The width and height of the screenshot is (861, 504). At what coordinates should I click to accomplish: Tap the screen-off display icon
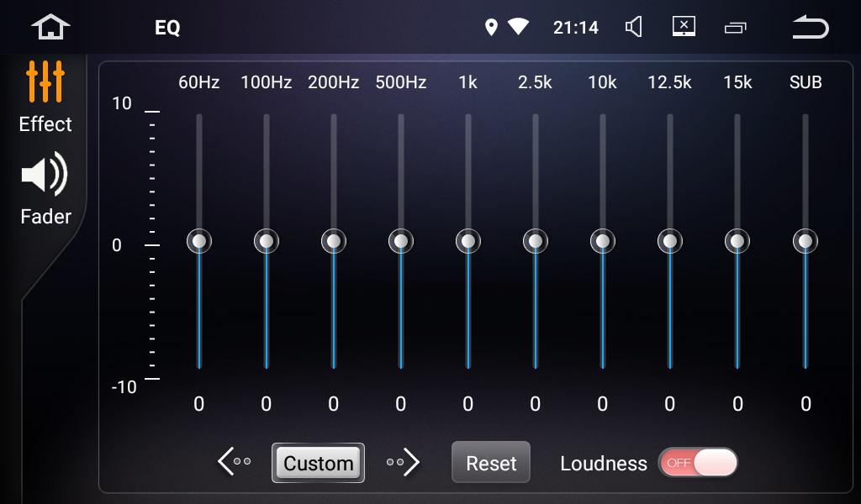coord(684,27)
